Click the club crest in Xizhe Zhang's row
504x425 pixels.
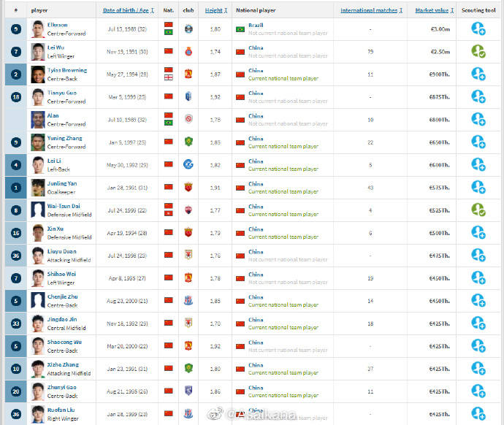pyautogui.click(x=188, y=368)
